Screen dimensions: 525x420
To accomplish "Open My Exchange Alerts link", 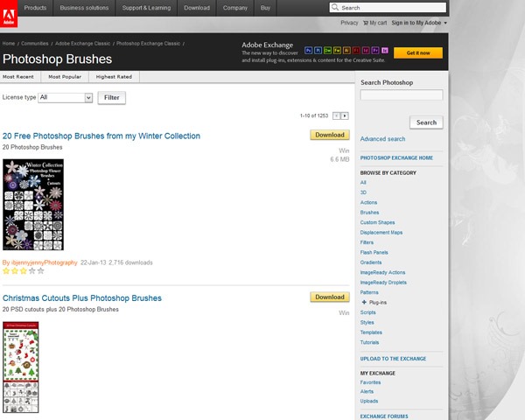I will point(367,391).
